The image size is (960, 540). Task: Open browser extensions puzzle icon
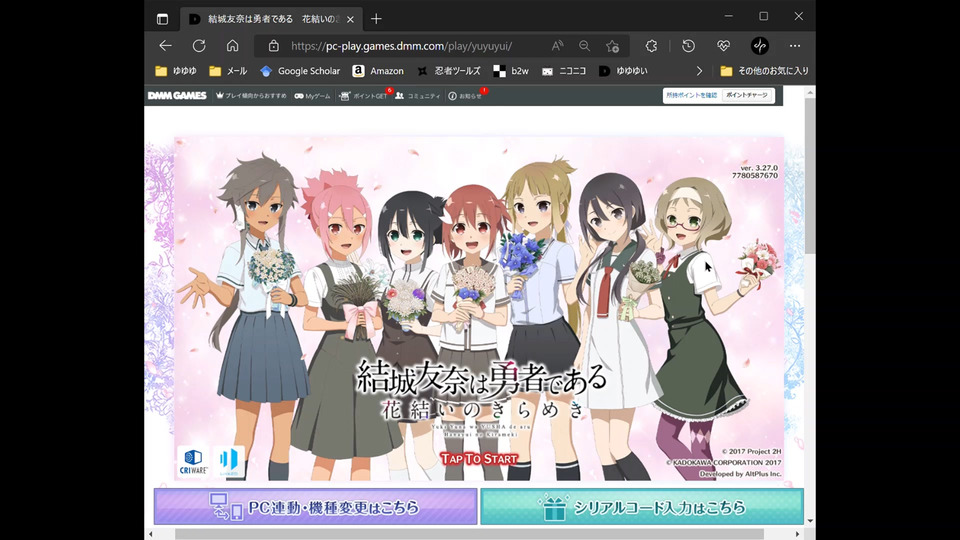[x=651, y=46]
